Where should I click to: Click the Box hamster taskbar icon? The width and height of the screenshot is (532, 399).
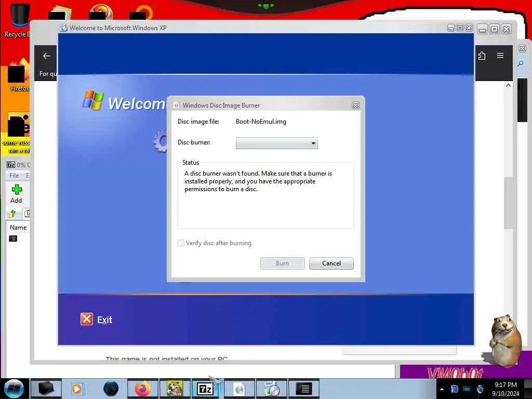click(x=175, y=389)
